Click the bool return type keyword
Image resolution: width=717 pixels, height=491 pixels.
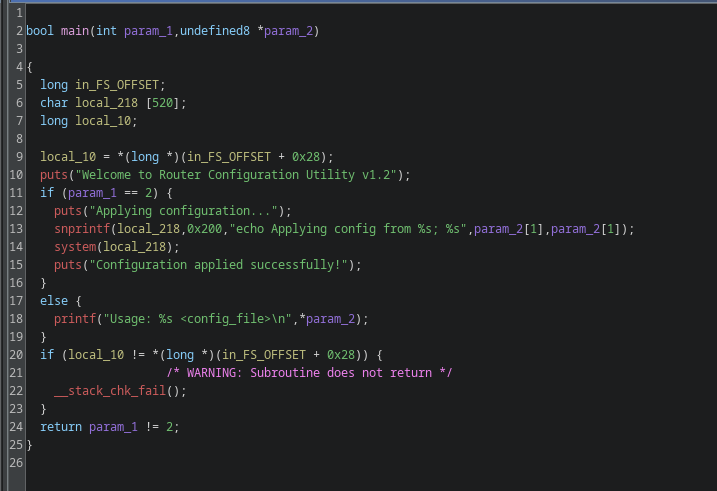click(40, 31)
